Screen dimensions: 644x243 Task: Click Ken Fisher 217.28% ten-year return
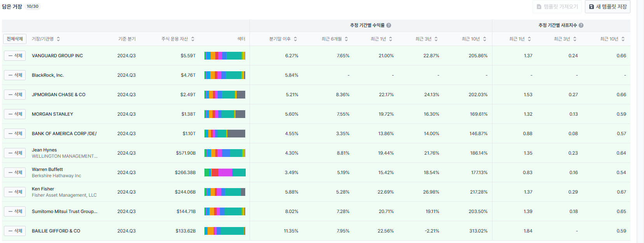(x=478, y=192)
